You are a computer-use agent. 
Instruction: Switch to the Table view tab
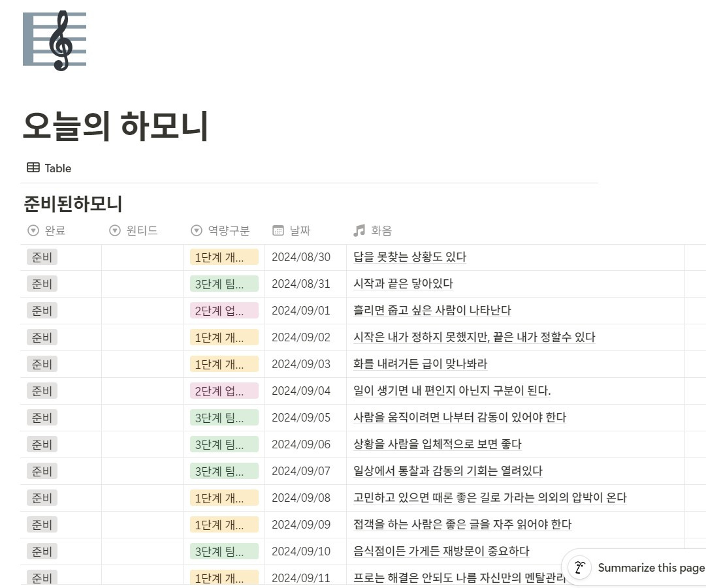pos(49,168)
